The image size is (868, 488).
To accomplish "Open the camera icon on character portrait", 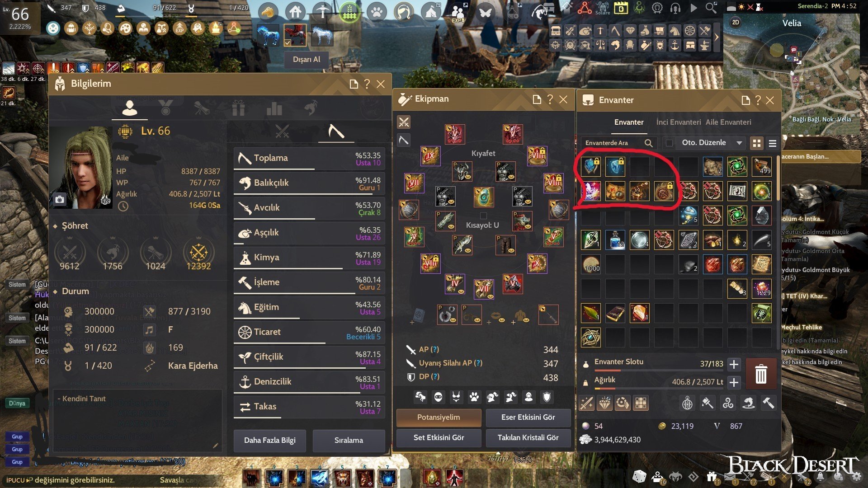I will 60,199.
